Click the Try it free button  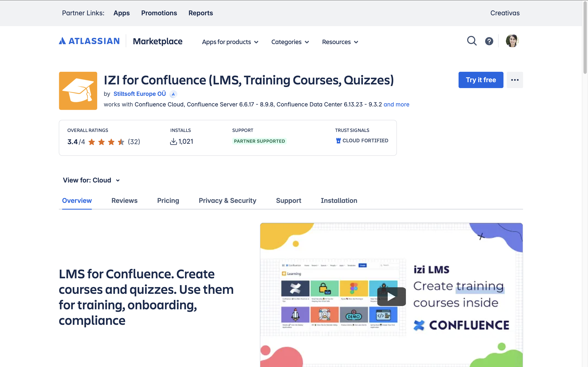pyautogui.click(x=481, y=80)
